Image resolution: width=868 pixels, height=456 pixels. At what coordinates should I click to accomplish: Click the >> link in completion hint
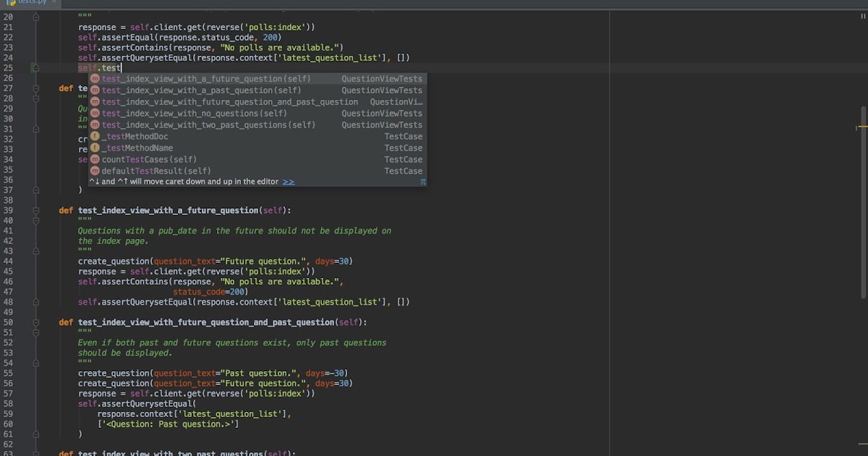pos(289,182)
